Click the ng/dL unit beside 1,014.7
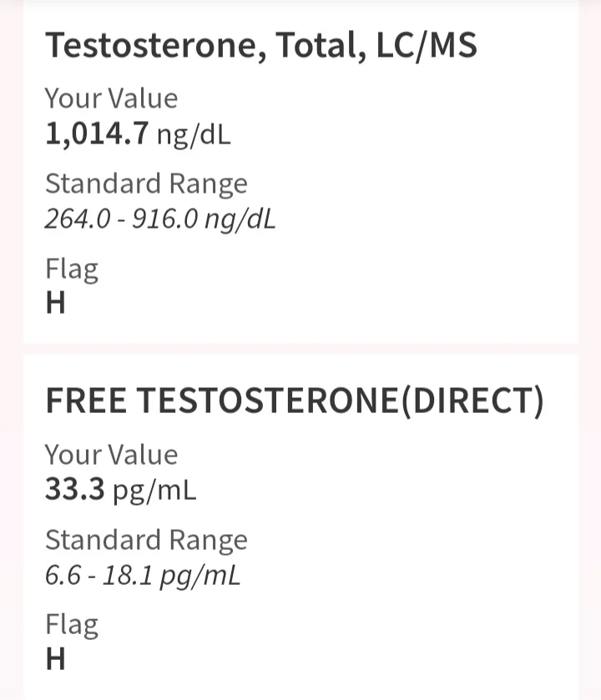The image size is (601, 700). point(194,135)
